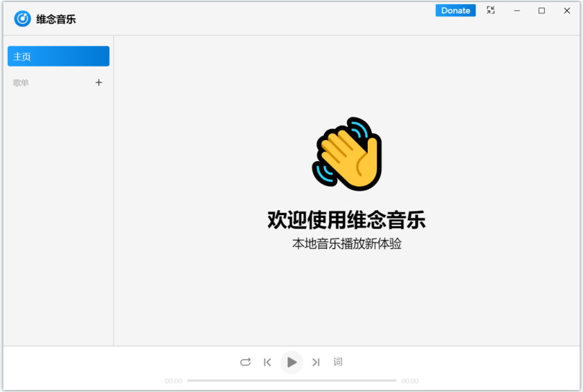The height and width of the screenshot is (392, 583).
Task: Click the Donate button
Action: (x=455, y=10)
